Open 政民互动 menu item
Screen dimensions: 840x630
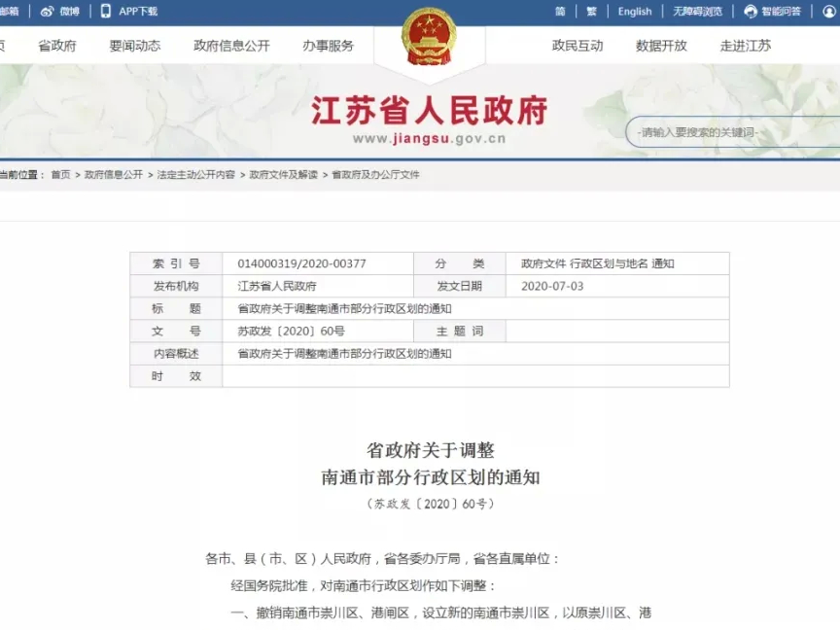[x=577, y=46]
